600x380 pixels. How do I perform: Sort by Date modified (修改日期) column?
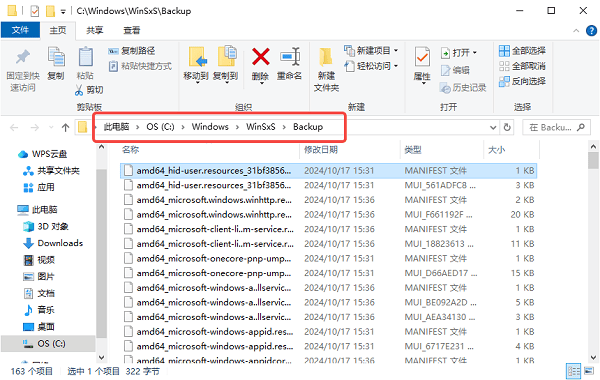click(x=321, y=150)
